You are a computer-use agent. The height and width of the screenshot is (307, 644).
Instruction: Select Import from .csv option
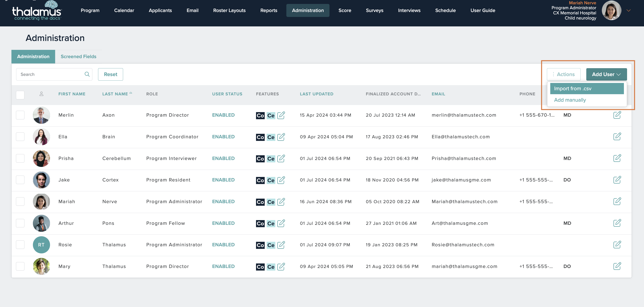tap(587, 88)
